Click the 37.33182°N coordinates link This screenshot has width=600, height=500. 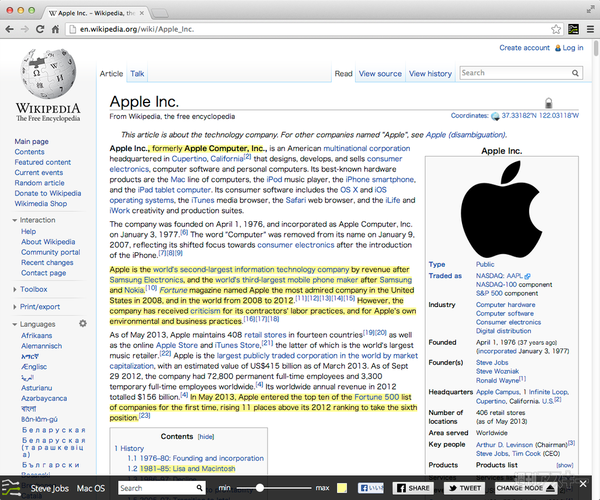tap(520, 116)
